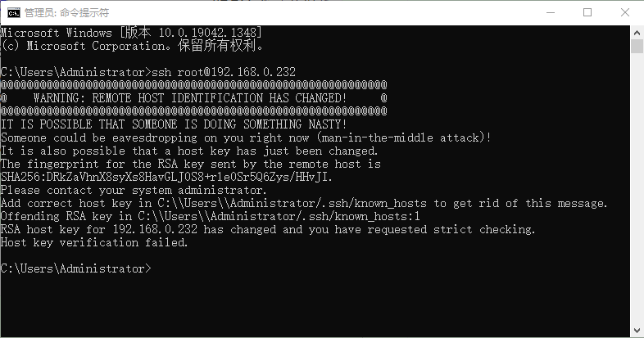Click the scrollbar down arrow
Screen dimensions: 644x338
pyautogui.click(x=637, y=331)
